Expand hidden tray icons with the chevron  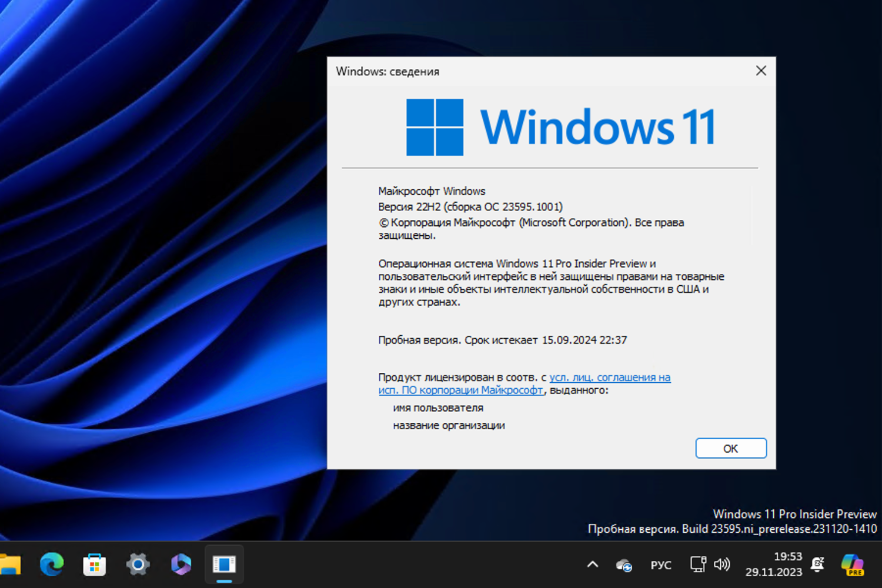[592, 563]
